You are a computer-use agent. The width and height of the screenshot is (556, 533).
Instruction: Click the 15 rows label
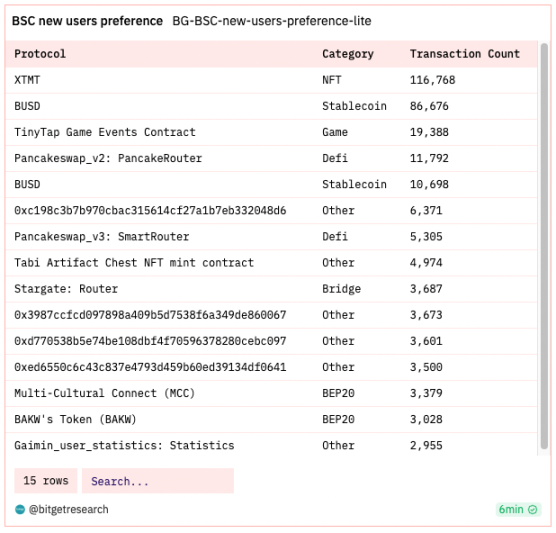click(x=46, y=481)
